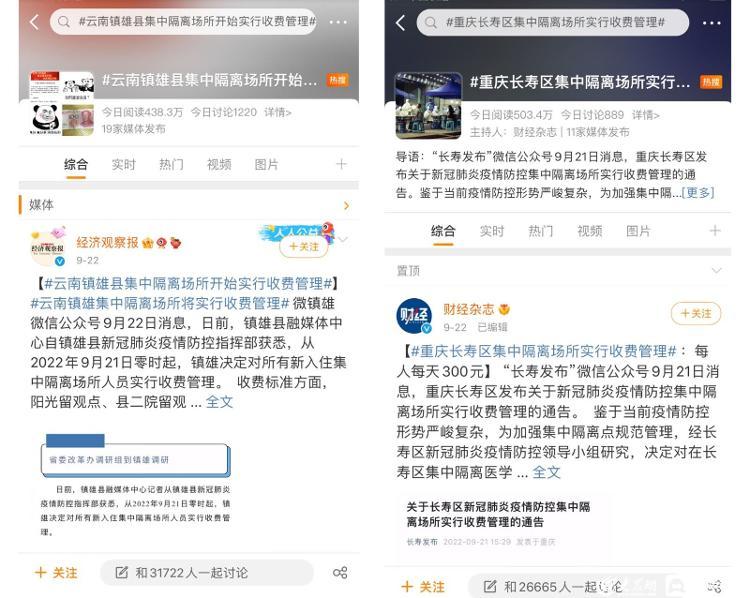Follow the Yunnan topic via the bottom +关注

(56, 572)
